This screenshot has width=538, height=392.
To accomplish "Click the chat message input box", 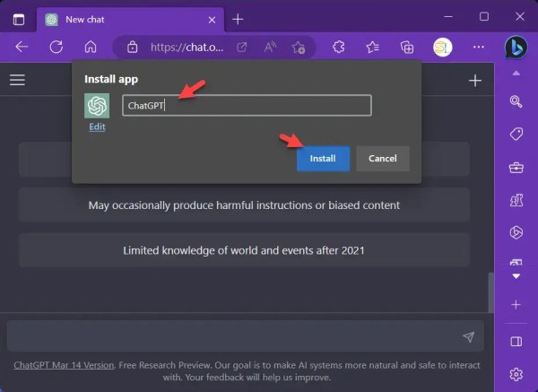I will pos(246,336).
